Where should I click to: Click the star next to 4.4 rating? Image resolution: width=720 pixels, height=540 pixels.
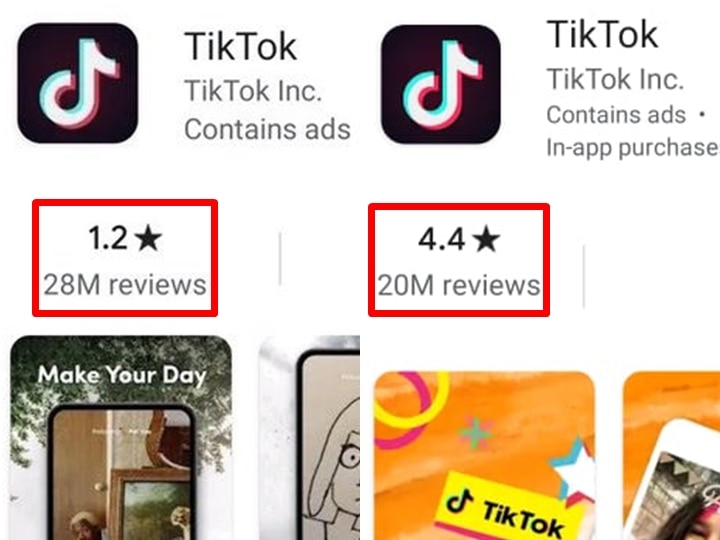tap(486, 240)
